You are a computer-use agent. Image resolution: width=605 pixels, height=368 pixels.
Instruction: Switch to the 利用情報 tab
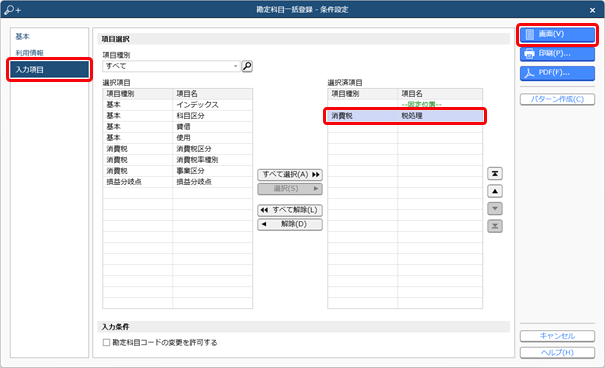point(29,53)
